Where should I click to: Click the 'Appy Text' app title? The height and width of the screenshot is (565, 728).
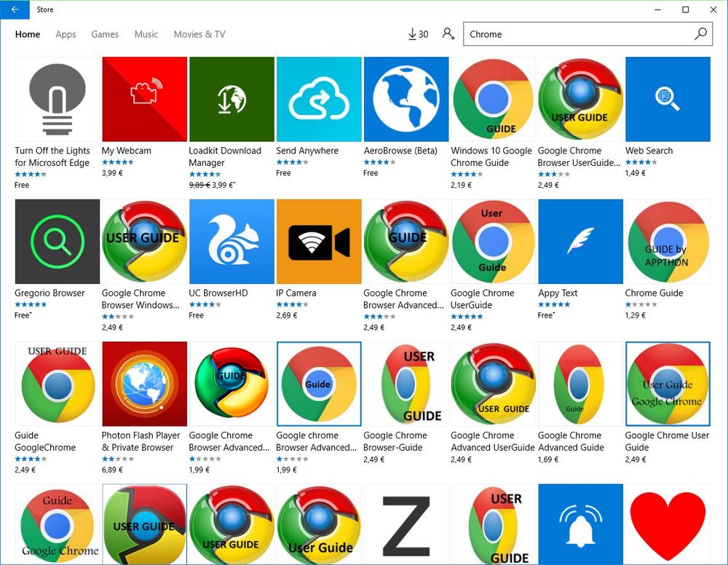558,293
